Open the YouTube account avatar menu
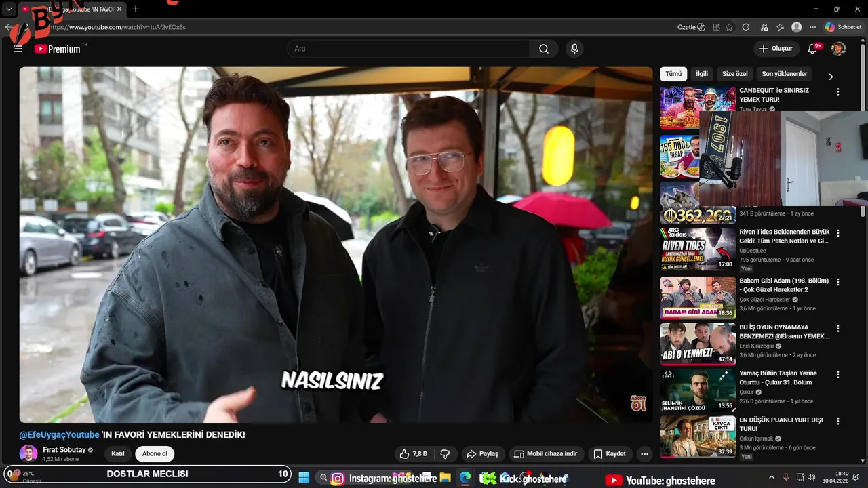This screenshot has width=868, height=488. [839, 49]
